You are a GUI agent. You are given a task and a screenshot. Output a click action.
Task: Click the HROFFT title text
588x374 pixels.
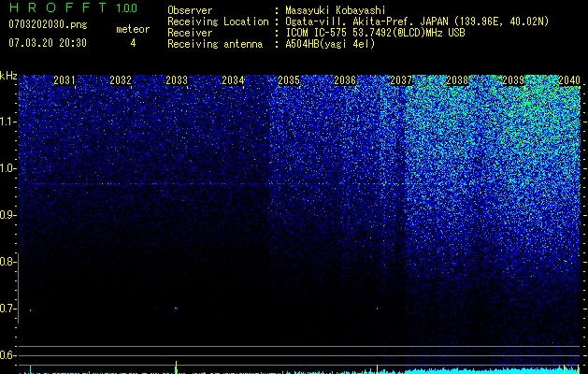58,7
